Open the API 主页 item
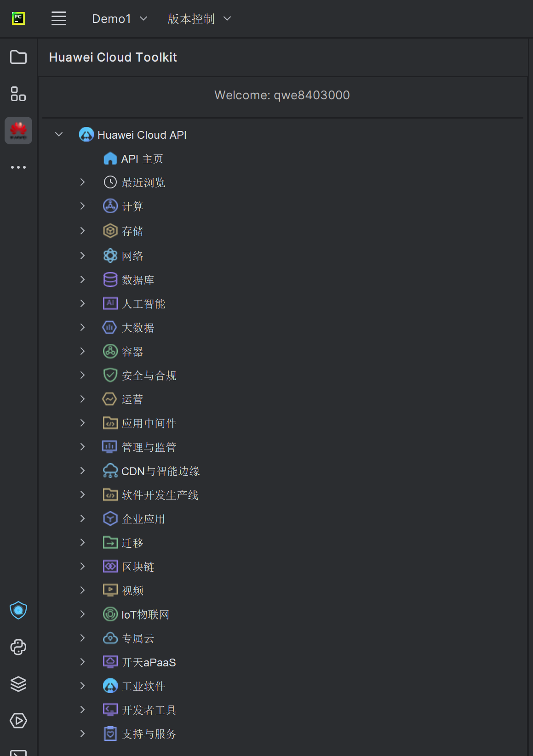The height and width of the screenshot is (756, 533). pyautogui.click(x=142, y=159)
